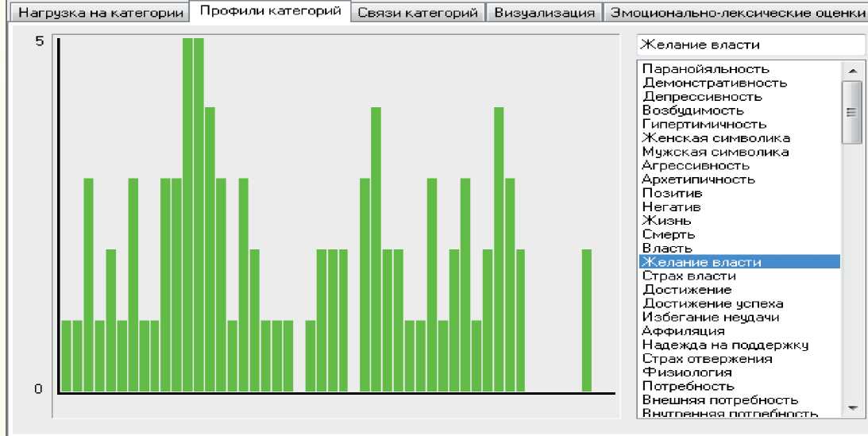Switch to the Визуализация tab
The width and height of the screenshot is (868, 436).
(544, 12)
